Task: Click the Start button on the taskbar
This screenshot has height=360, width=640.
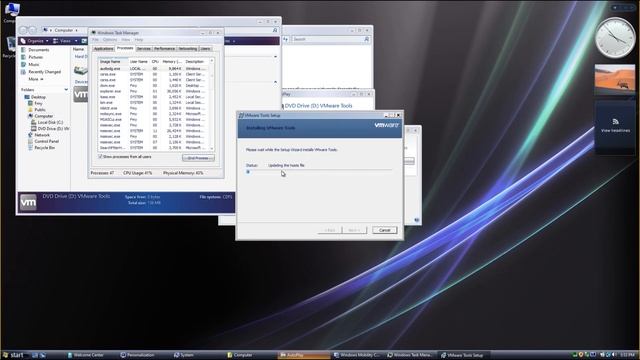Action: point(13,355)
